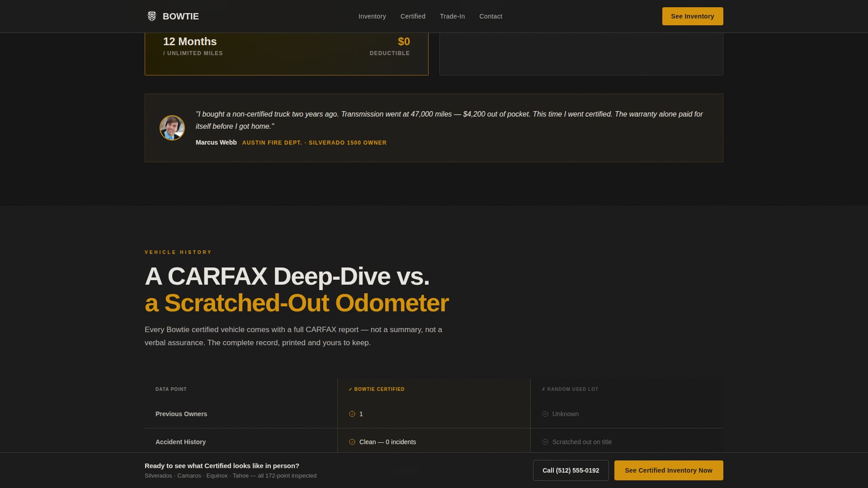Viewport: 868px width, 488px height.
Task: Click the Accident History row label
Action: point(180,442)
